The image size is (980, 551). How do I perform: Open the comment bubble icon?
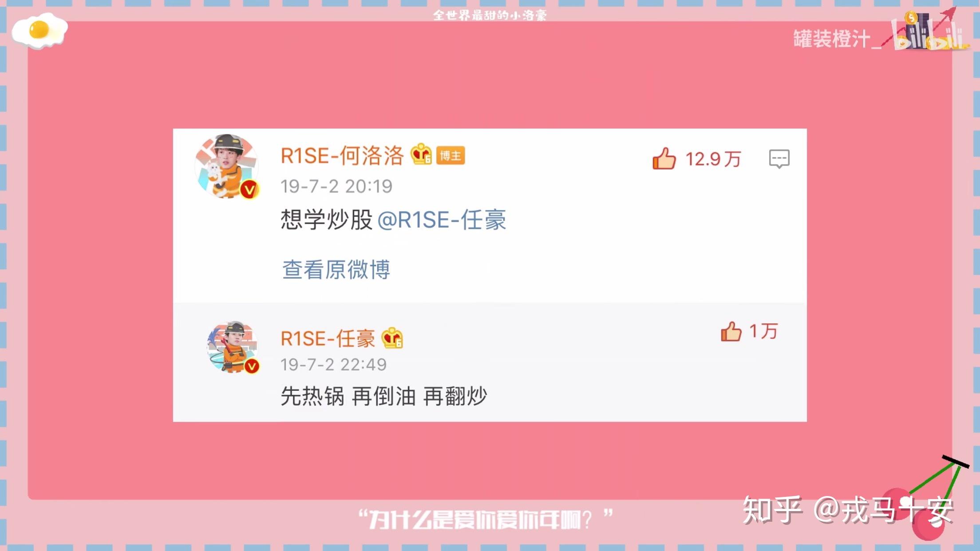(x=779, y=159)
